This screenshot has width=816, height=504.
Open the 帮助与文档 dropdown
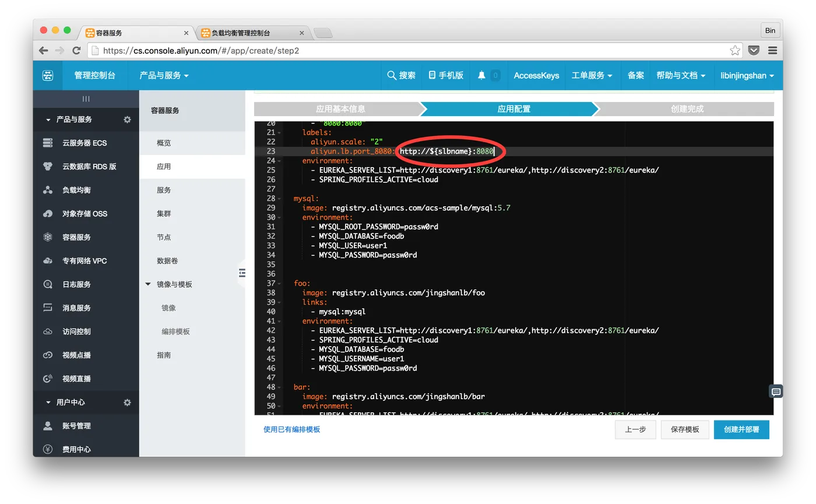(x=681, y=75)
